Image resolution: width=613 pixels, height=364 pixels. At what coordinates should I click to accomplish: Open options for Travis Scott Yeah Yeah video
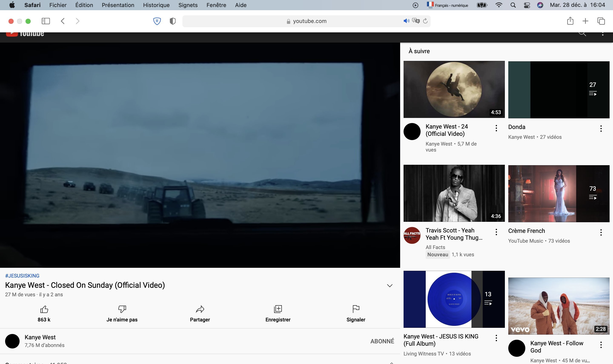496,232
